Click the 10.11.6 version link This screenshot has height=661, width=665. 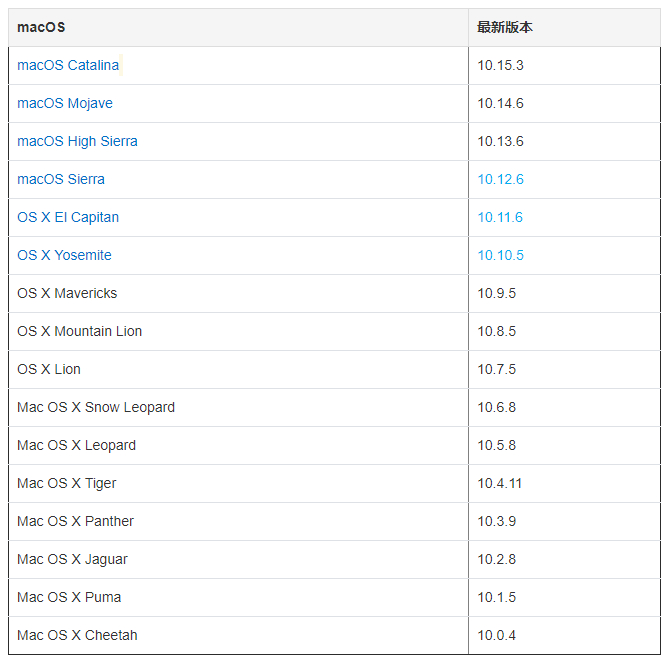500,218
